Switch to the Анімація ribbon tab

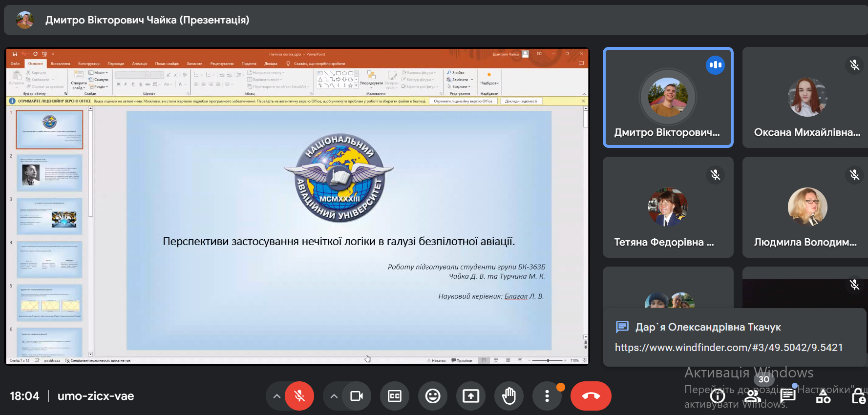click(x=140, y=63)
